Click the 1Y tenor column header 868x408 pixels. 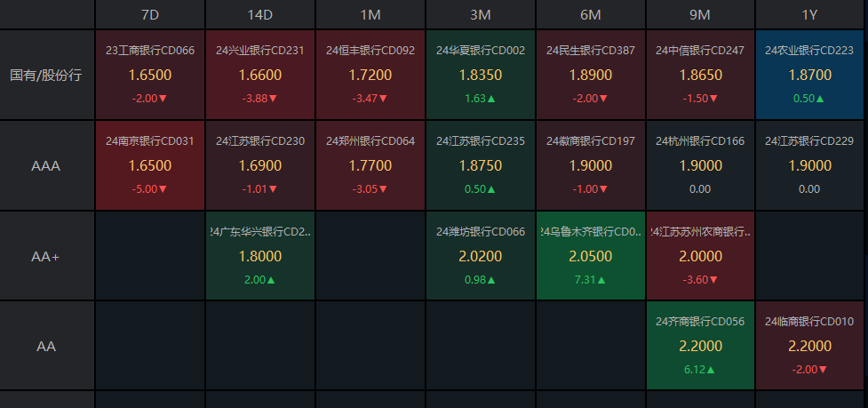coord(809,14)
